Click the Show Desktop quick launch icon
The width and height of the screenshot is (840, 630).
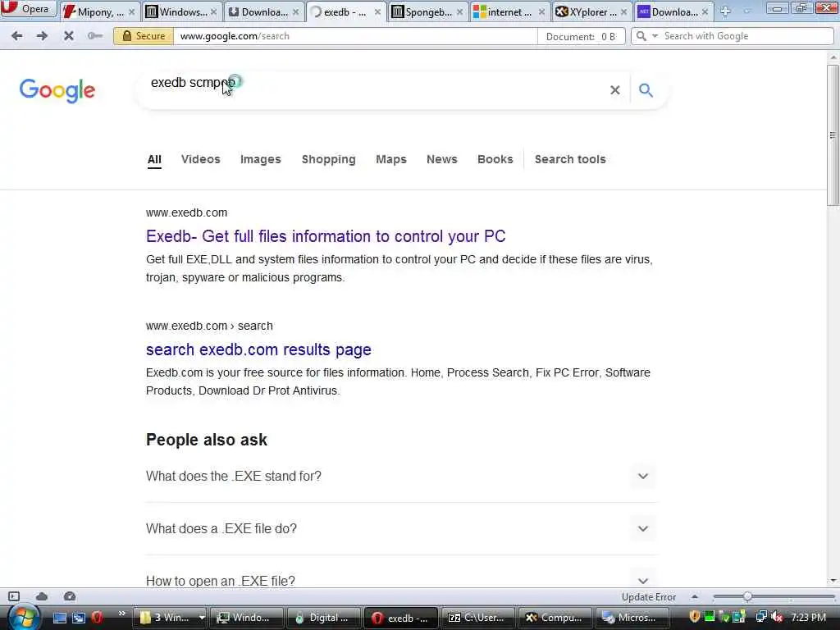coord(60,618)
